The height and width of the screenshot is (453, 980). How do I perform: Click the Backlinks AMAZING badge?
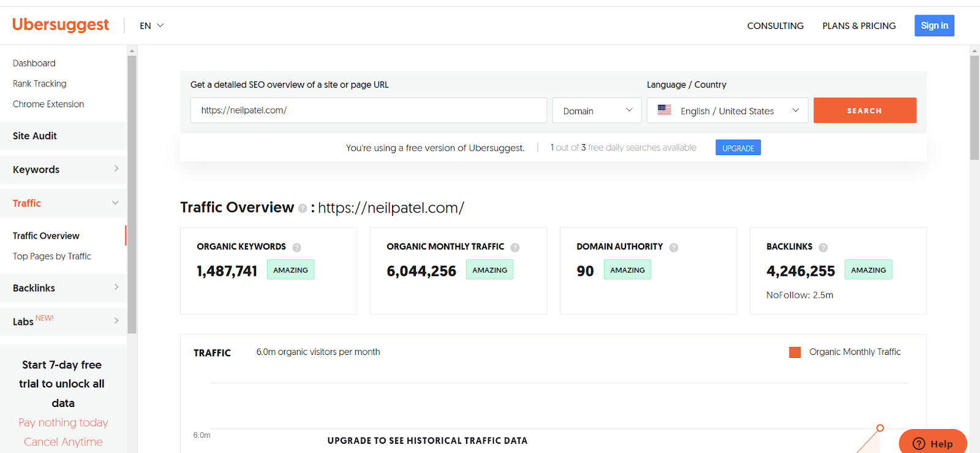coord(869,270)
